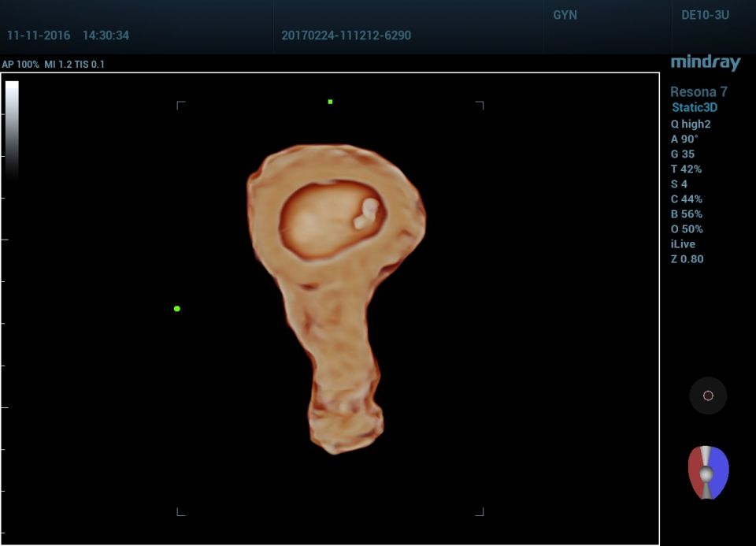Click the T 42% threshold parameter

(x=686, y=169)
